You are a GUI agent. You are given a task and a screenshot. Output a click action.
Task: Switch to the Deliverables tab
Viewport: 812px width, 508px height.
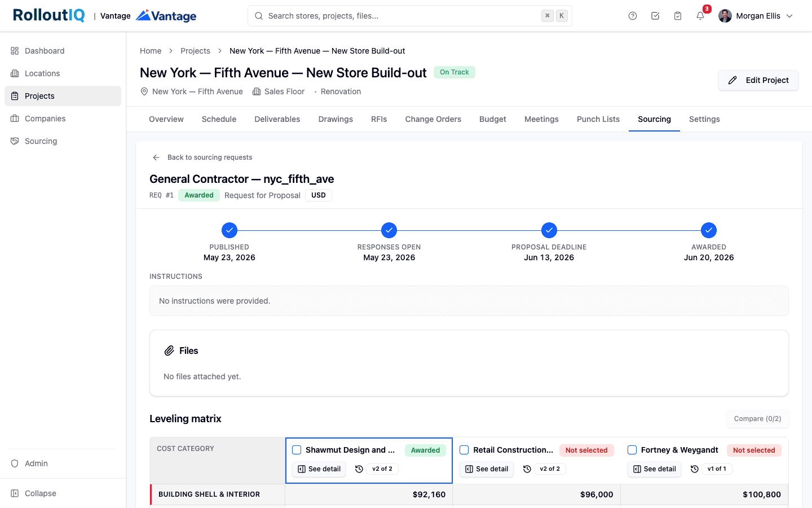(277, 119)
